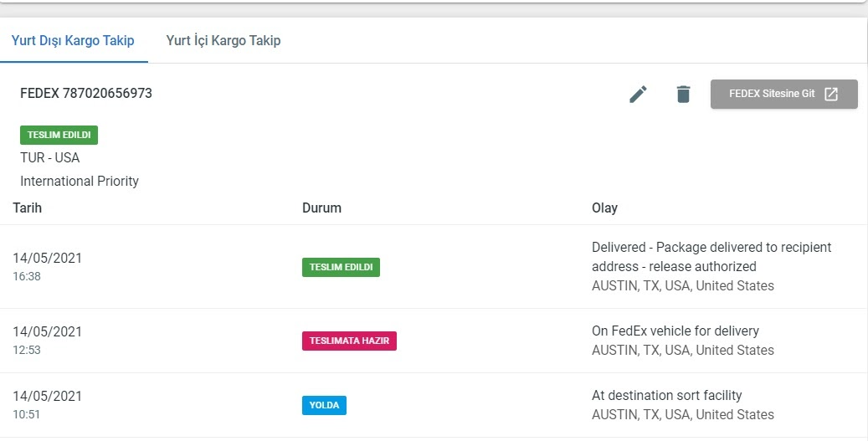Open the FEDEX Sitesine Git button

(x=783, y=94)
